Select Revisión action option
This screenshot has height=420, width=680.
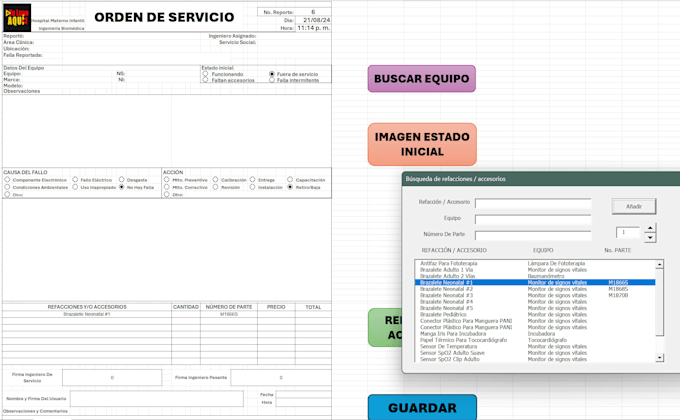click(x=216, y=187)
